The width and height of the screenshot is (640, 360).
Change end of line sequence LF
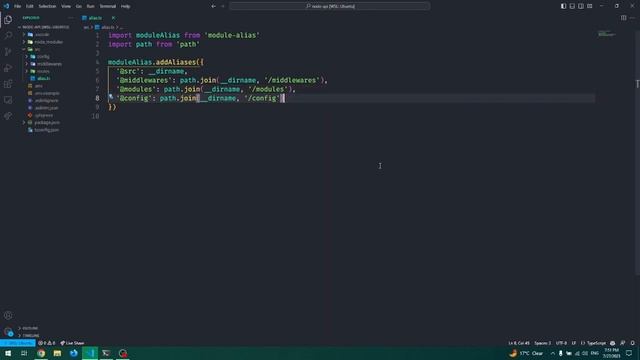pos(573,343)
